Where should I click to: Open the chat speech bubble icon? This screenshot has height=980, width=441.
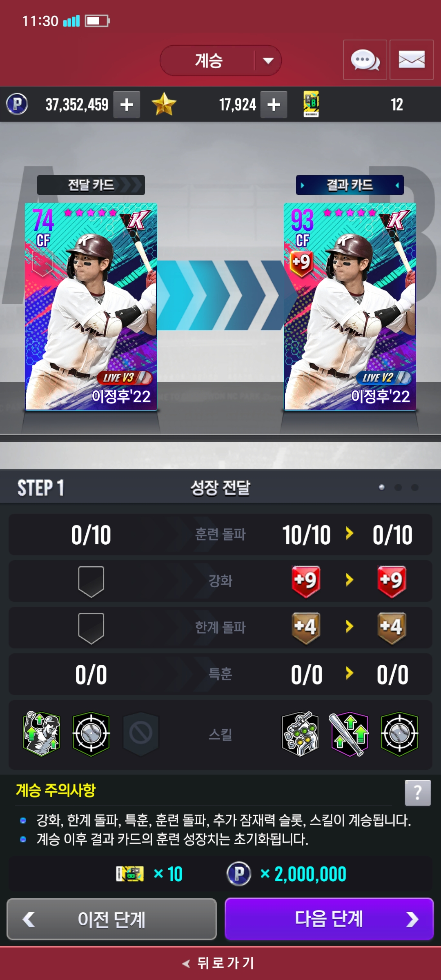[365, 60]
